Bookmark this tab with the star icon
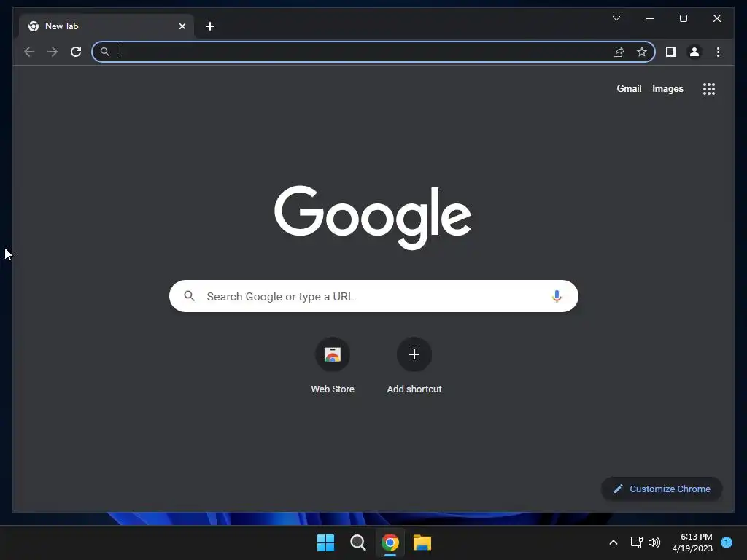Screen dimensions: 747x560 point(642,52)
